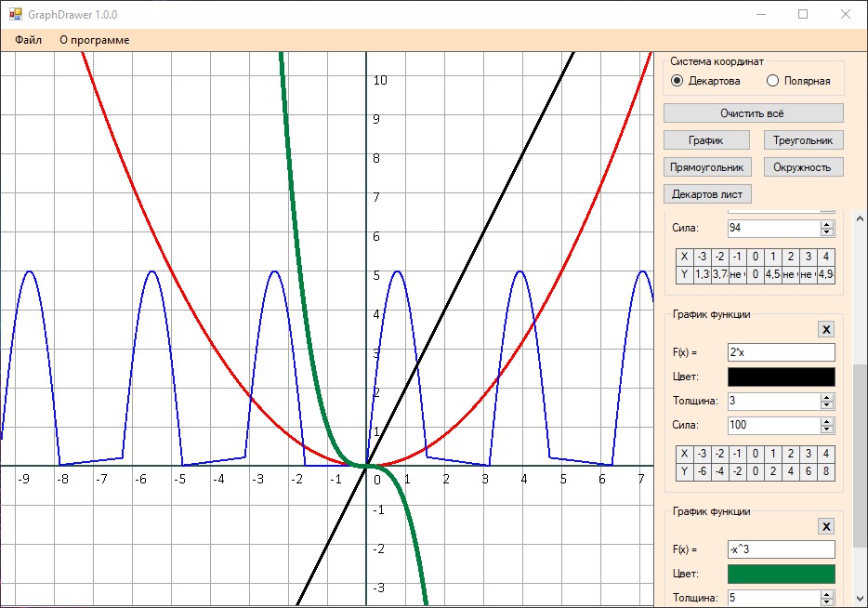Add a Прямоугольник shape
This screenshot has height=608, width=868.
pyautogui.click(x=707, y=167)
